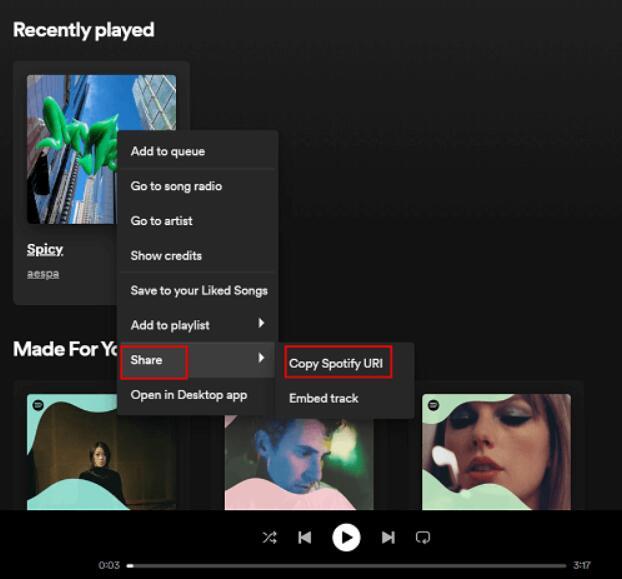Click the 0:03 elapsed time label

[109, 565]
